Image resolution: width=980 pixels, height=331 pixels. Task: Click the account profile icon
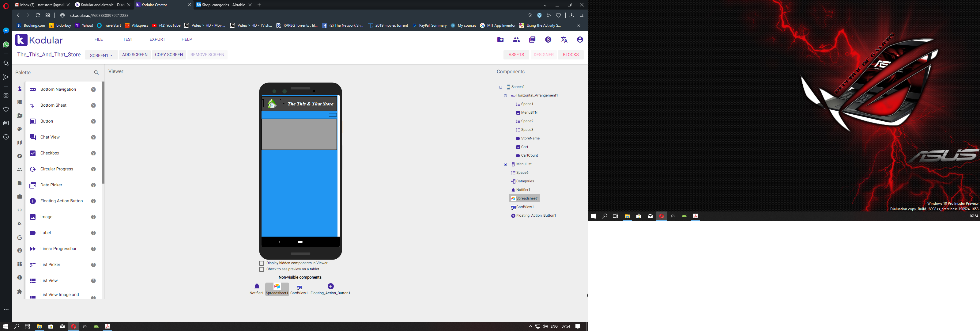[x=580, y=40]
